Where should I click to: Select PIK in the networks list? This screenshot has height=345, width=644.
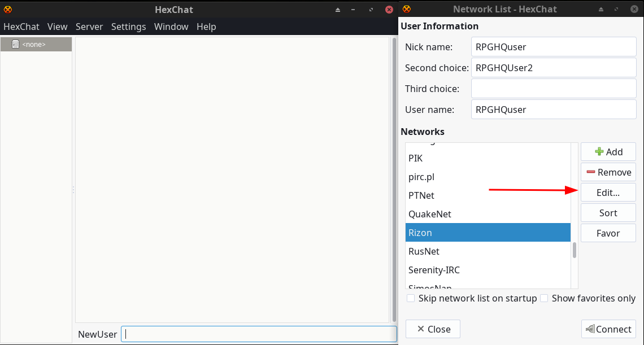(x=488, y=158)
